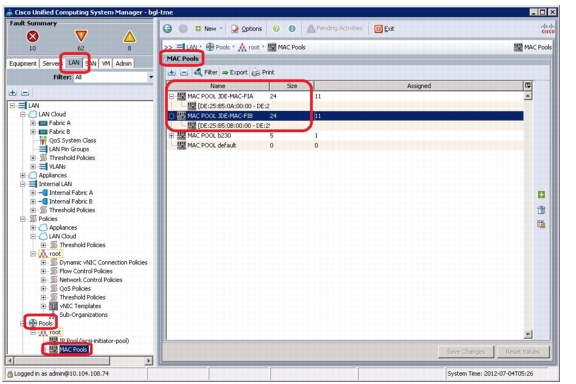This screenshot has height=384, width=576.
Task: Click the critical faults red X icon
Action: tap(33, 36)
